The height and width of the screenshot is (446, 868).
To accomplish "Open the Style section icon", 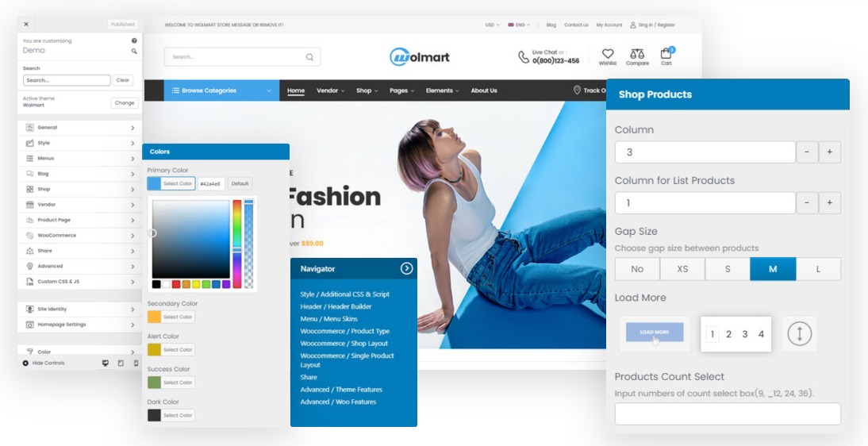I will [x=30, y=143].
